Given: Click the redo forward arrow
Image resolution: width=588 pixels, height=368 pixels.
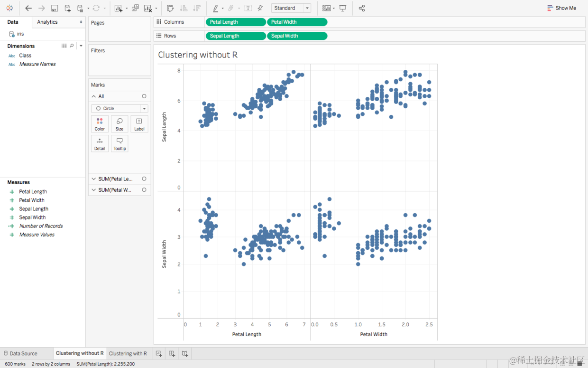Looking at the screenshot, I should point(41,8).
